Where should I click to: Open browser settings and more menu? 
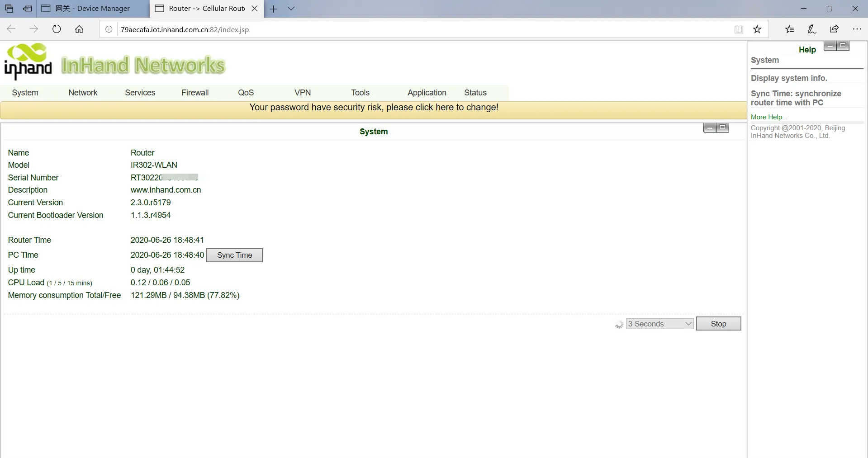(857, 29)
